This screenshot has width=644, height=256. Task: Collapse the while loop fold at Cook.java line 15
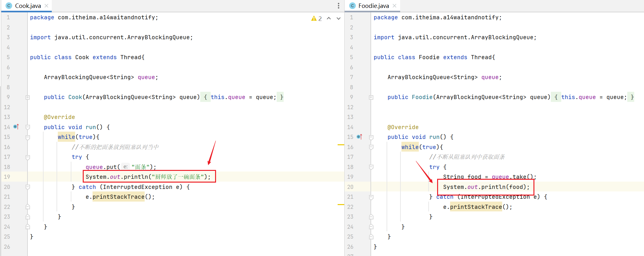point(28,137)
